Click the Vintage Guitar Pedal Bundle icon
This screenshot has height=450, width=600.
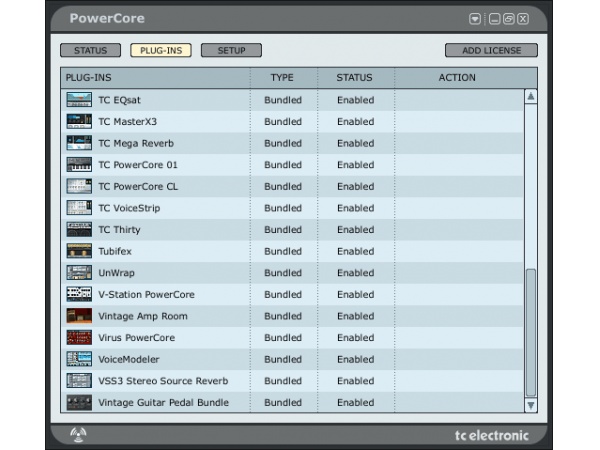[x=79, y=403]
